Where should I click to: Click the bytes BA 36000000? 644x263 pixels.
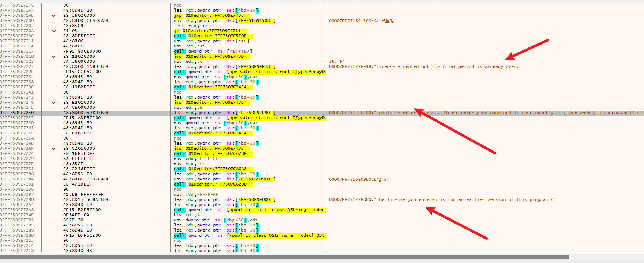click(79, 62)
